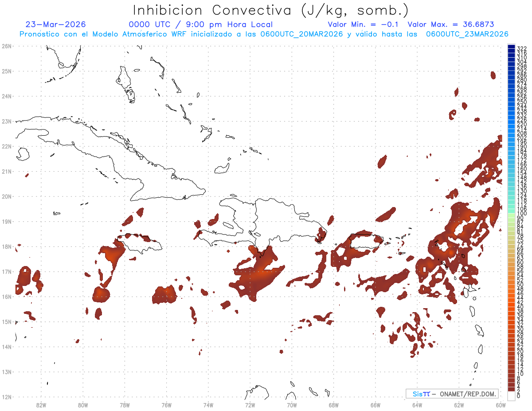Click the 60W longitude axis label

[501, 405]
